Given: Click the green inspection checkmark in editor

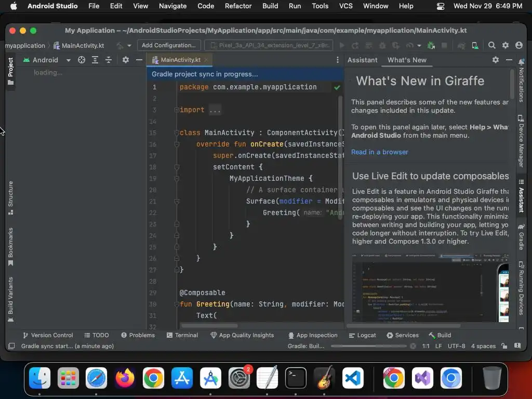Looking at the screenshot, I should (x=337, y=87).
